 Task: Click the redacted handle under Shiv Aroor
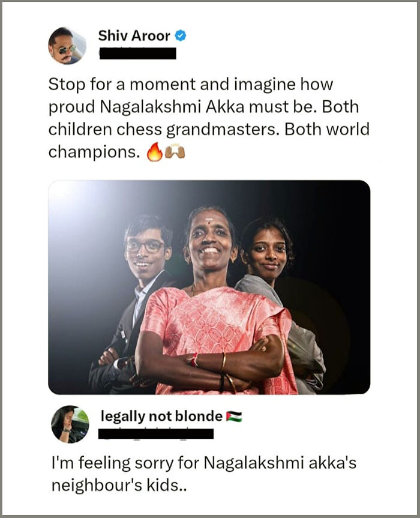[137, 53]
